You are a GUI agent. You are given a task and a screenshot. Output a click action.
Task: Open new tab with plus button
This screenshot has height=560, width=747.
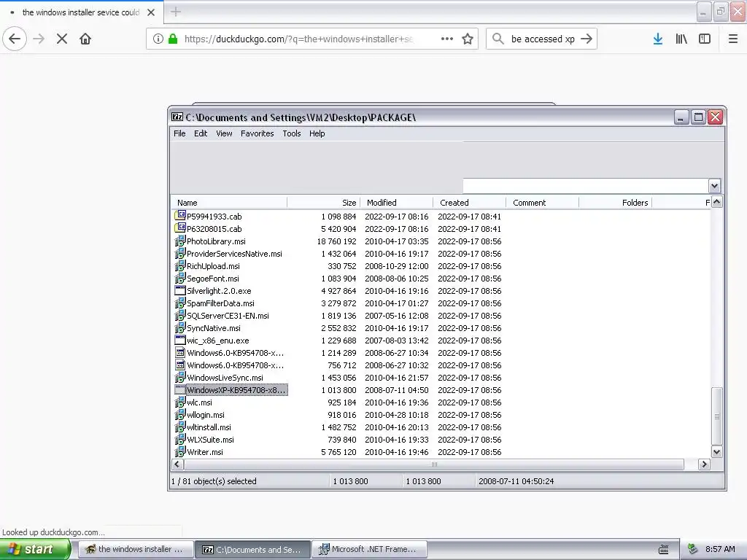[x=176, y=12]
